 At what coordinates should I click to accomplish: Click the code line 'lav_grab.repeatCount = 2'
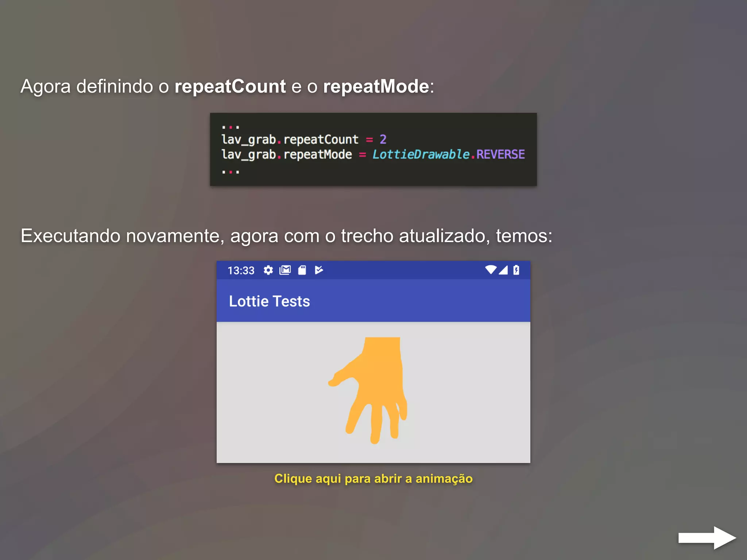click(x=304, y=139)
